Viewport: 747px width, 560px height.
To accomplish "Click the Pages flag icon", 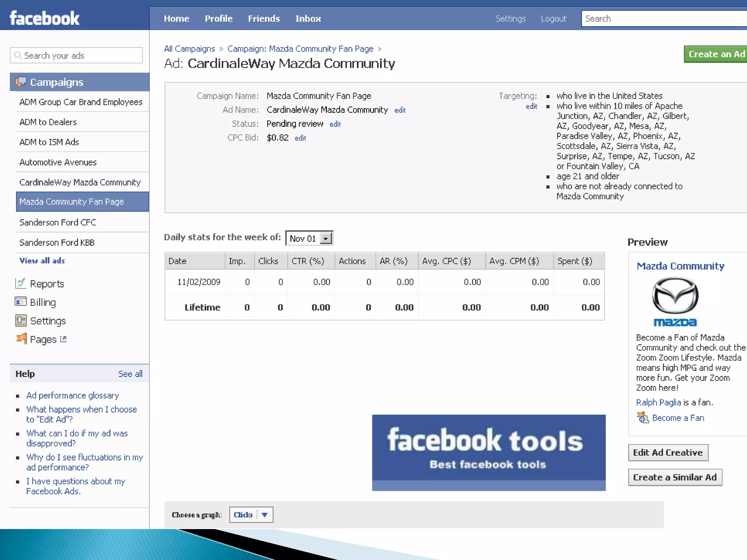I will 22,339.
